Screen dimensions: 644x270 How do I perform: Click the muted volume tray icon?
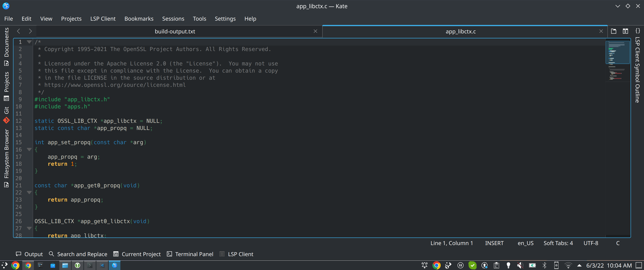pos(520,265)
